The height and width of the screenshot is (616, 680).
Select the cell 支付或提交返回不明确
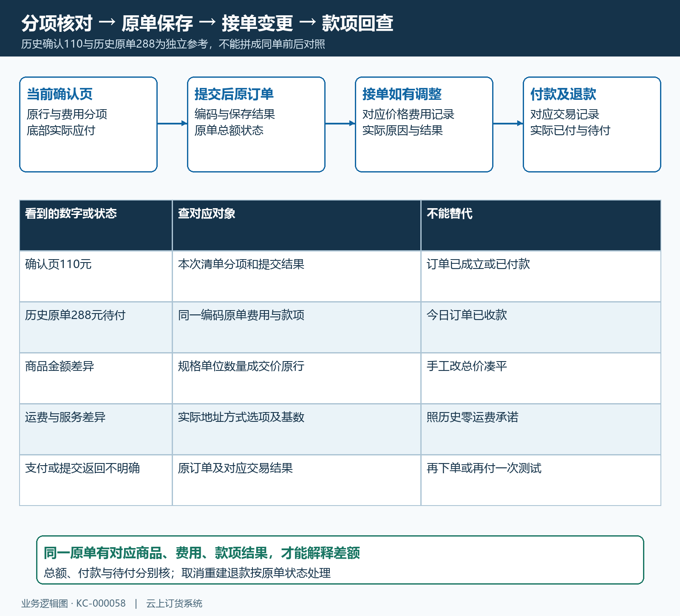click(x=96, y=480)
